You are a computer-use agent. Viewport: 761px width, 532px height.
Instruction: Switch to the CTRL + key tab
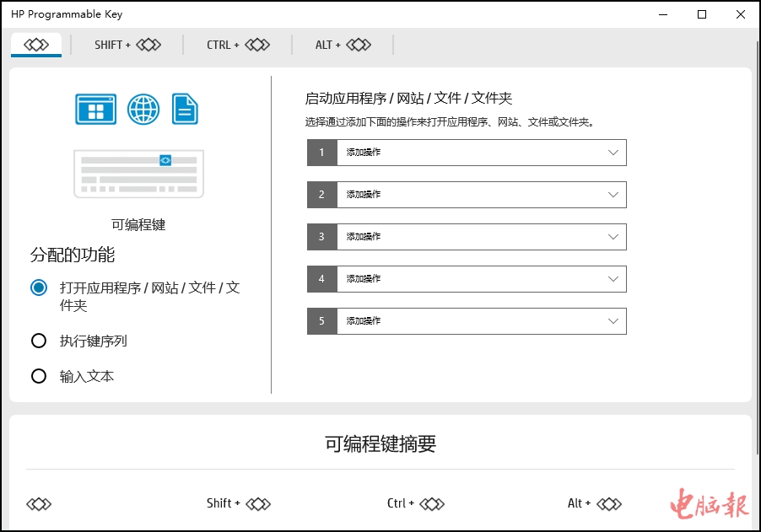click(x=238, y=45)
